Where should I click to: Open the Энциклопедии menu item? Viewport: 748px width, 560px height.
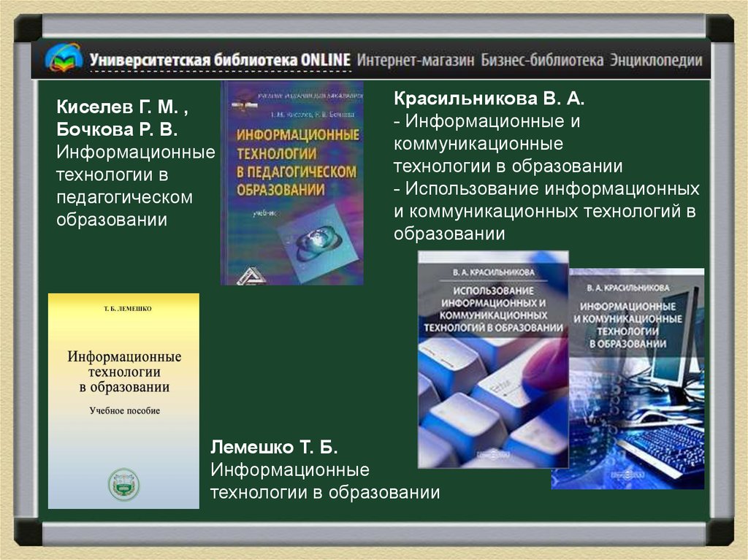click(657, 60)
